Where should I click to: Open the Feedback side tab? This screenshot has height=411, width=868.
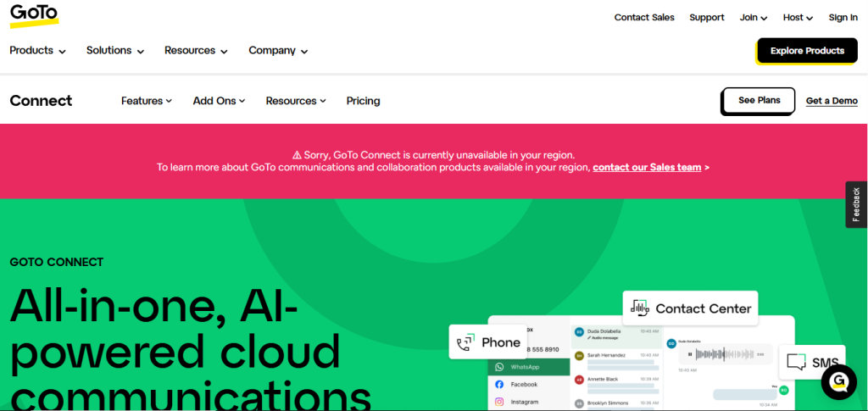coord(856,204)
